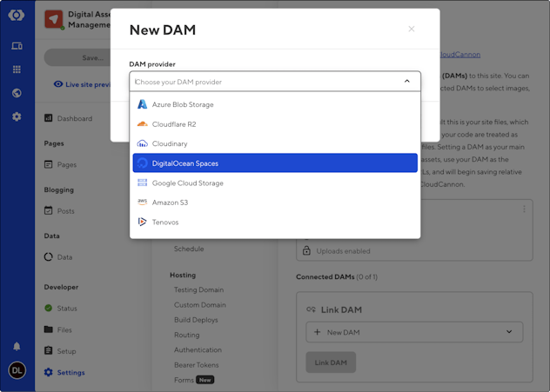The width and height of the screenshot is (550, 392).
Task: Open Schedule settings
Action: pos(189,249)
